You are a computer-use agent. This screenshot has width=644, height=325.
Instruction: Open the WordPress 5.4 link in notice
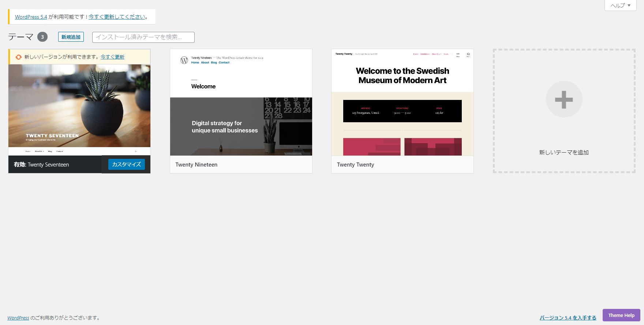pyautogui.click(x=31, y=17)
